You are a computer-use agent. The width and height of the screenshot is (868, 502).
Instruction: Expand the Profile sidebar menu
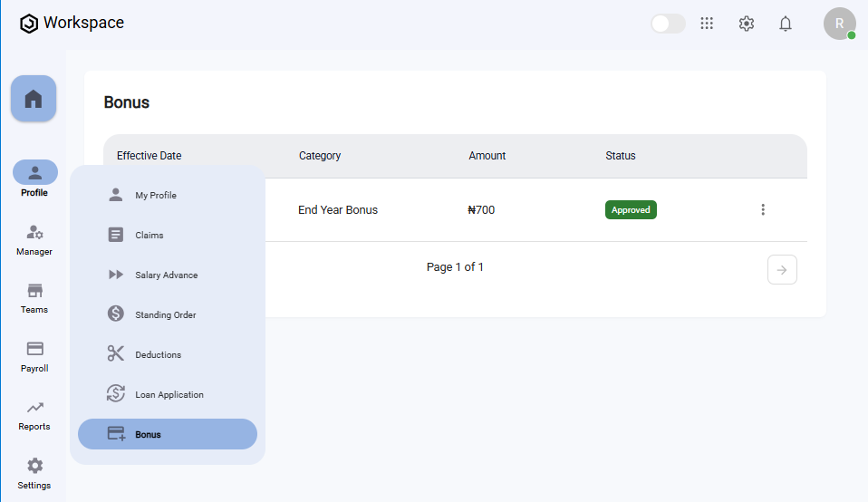click(x=34, y=179)
